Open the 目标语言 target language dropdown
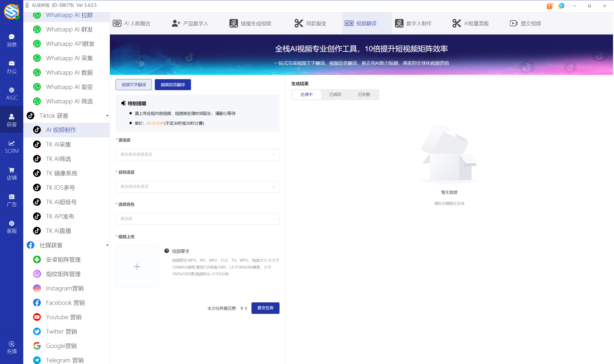 click(197, 187)
